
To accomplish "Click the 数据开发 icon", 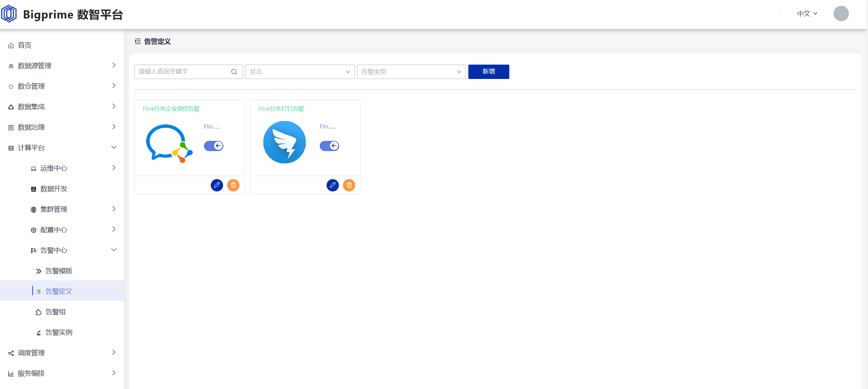I will click(x=33, y=189).
